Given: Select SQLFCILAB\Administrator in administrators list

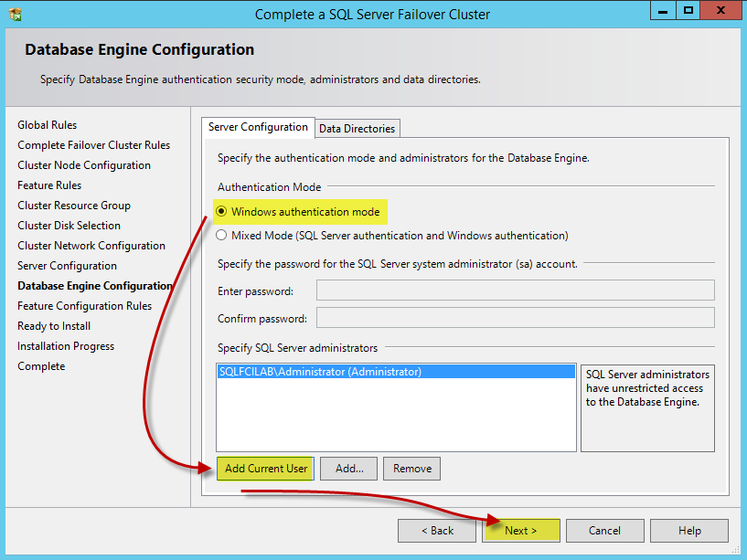Looking at the screenshot, I should pyautogui.click(x=396, y=372).
